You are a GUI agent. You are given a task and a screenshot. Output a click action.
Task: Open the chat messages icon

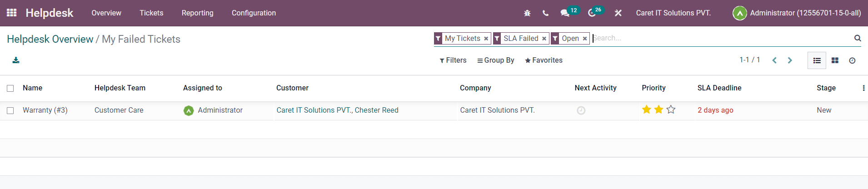(x=565, y=13)
